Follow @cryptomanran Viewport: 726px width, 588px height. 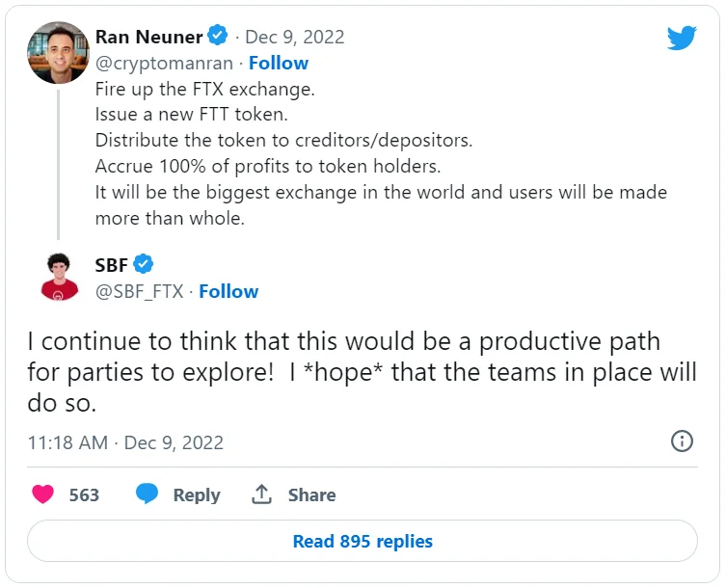279,63
